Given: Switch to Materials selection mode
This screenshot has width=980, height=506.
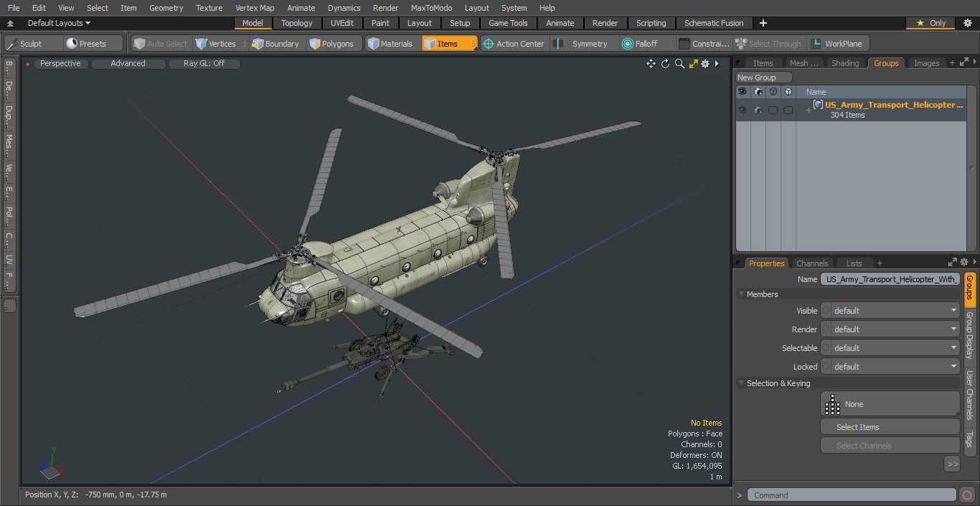Looking at the screenshot, I should [x=390, y=44].
